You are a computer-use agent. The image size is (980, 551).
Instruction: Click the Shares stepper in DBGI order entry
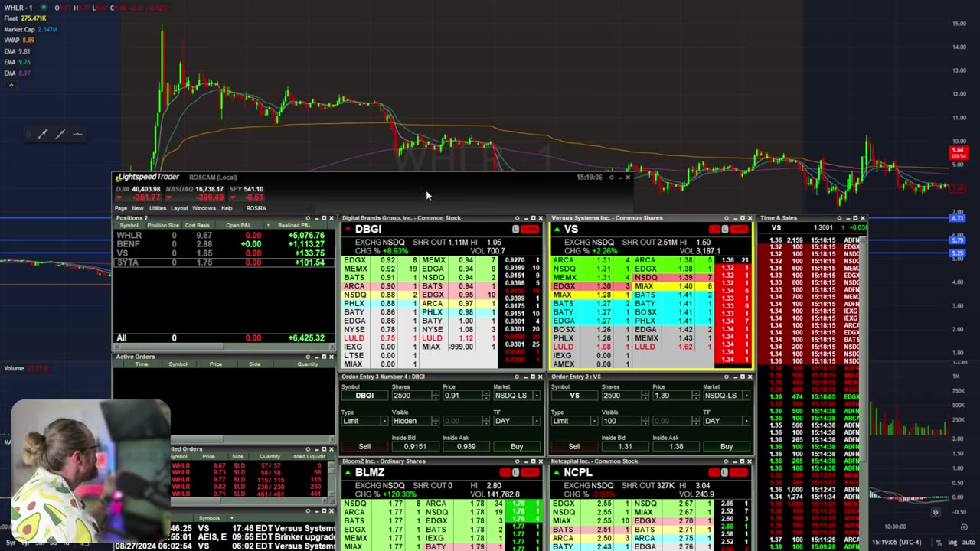tap(435, 396)
